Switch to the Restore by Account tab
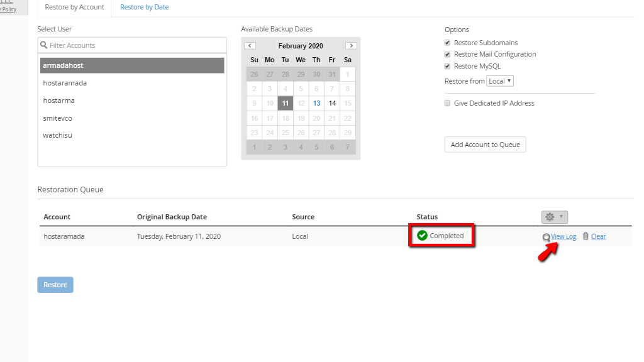644x362 pixels. [74, 7]
